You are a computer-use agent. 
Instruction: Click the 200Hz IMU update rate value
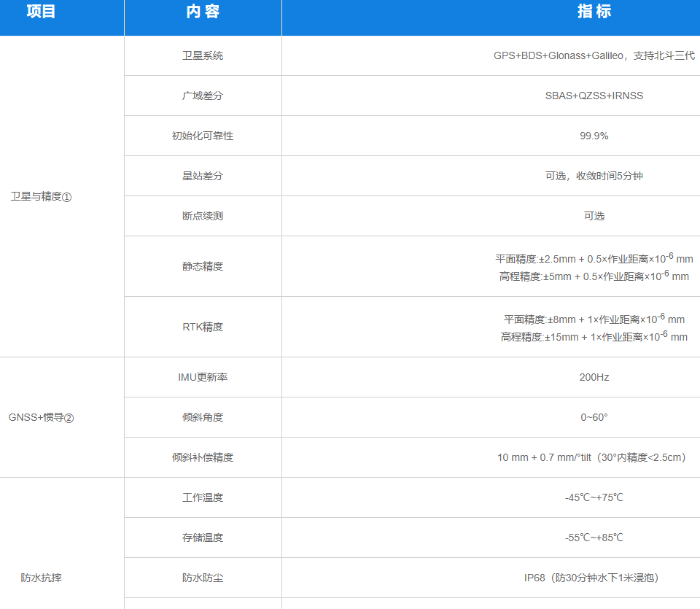coord(594,377)
